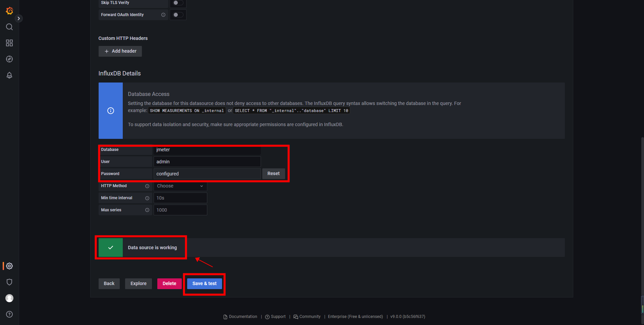Image resolution: width=644 pixels, height=325 pixels.
Task: Open the Server Admin shield icon
Action: pyautogui.click(x=9, y=282)
